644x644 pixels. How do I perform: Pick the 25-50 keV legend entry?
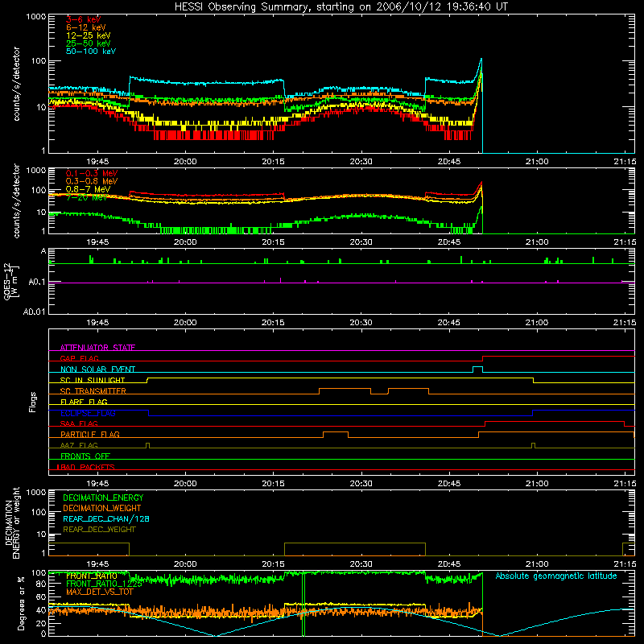(89, 43)
